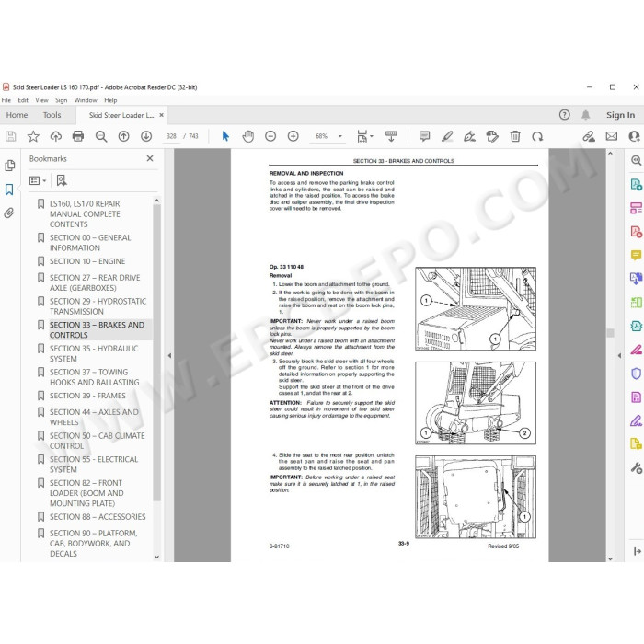This screenshot has width=644, height=644.
Task: Go to next page arrow
Action: [146, 136]
